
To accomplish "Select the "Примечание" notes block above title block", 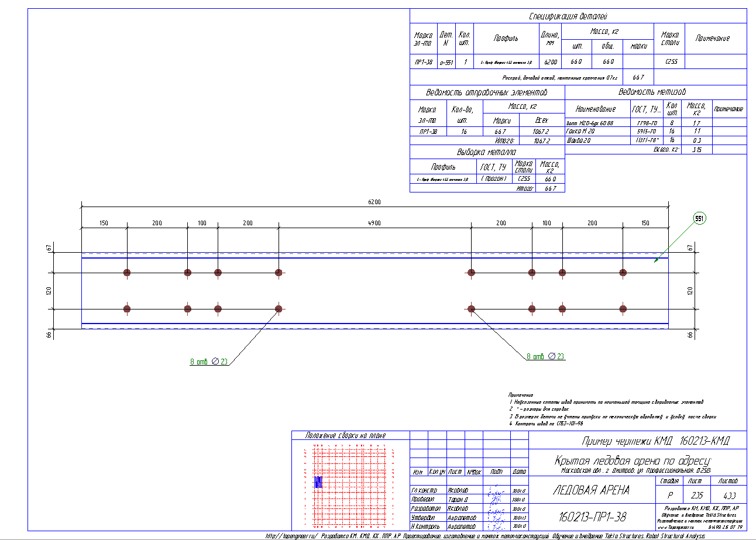I will pos(609,409).
